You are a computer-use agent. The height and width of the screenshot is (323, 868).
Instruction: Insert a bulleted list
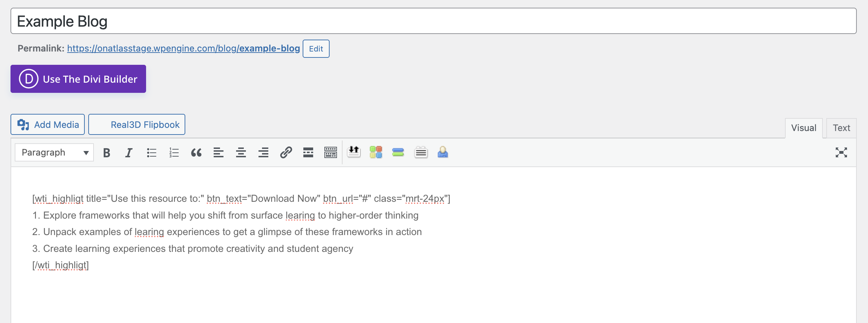pyautogui.click(x=152, y=153)
